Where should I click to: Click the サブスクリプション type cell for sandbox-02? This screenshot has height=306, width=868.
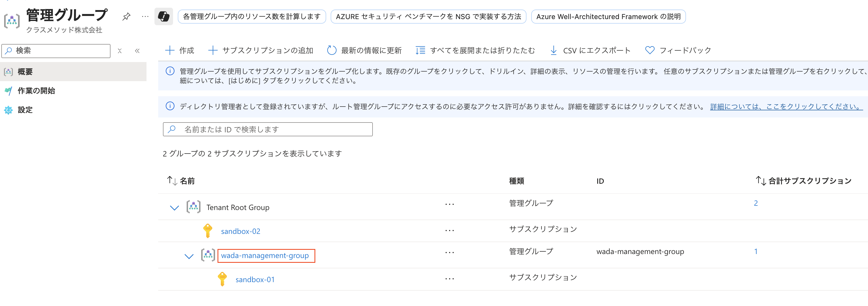tap(543, 229)
